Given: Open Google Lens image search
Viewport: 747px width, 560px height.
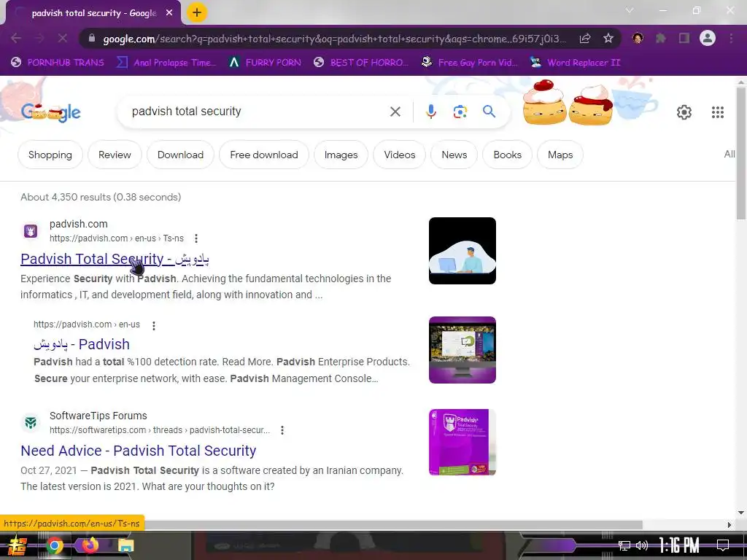Looking at the screenshot, I should click(460, 112).
